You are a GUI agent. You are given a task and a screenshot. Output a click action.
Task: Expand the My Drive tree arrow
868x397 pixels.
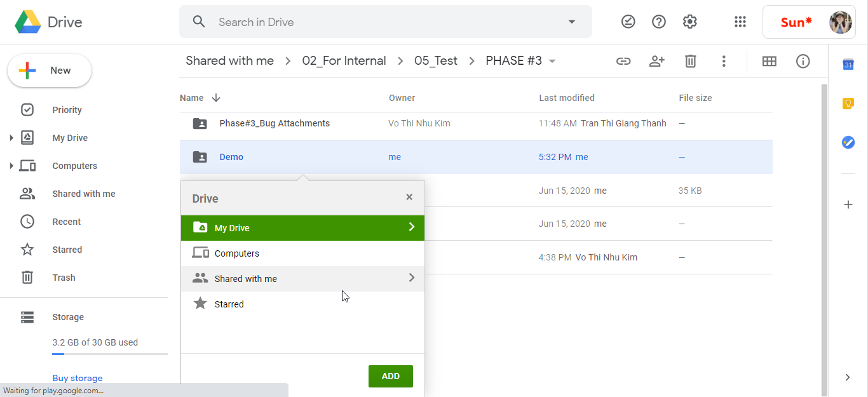click(11, 138)
